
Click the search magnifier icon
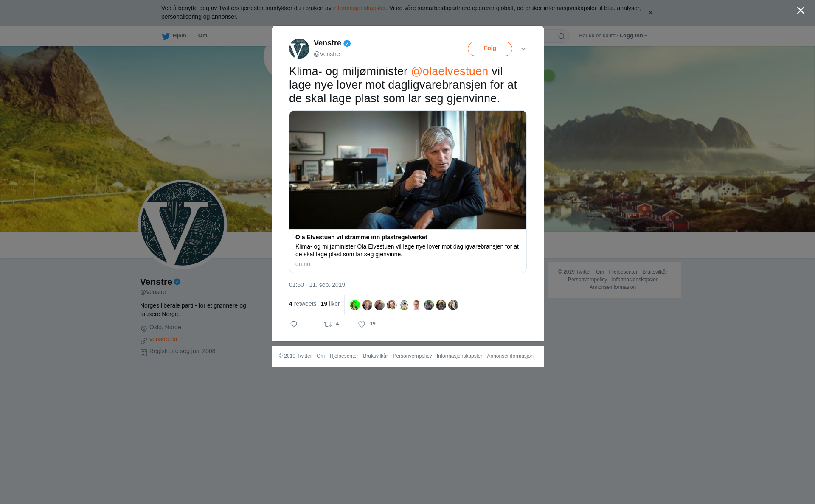tap(562, 36)
